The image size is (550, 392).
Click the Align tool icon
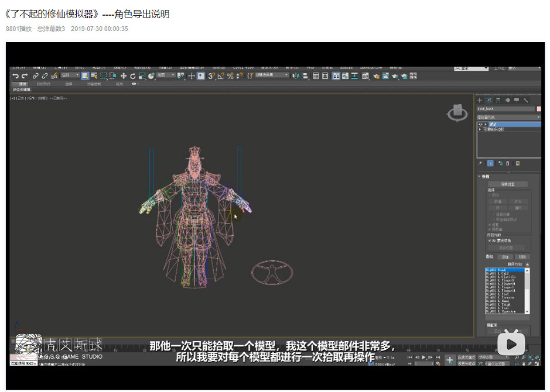pyautogui.click(x=304, y=75)
